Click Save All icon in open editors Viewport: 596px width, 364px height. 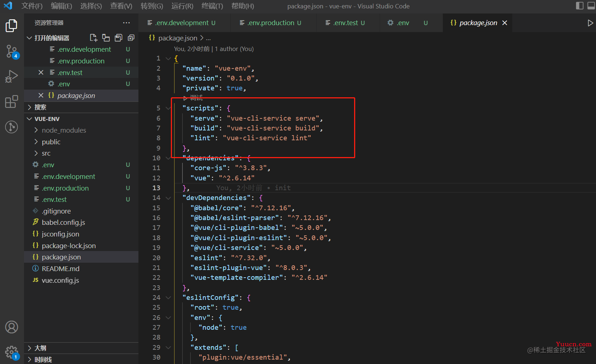tap(118, 38)
